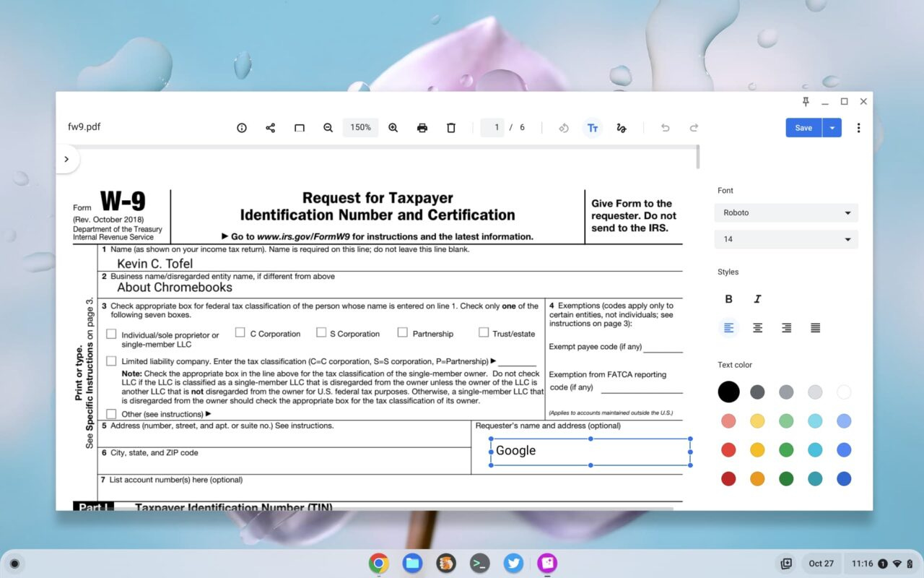
Task: Check the Trust/estate box
Action: pos(484,332)
